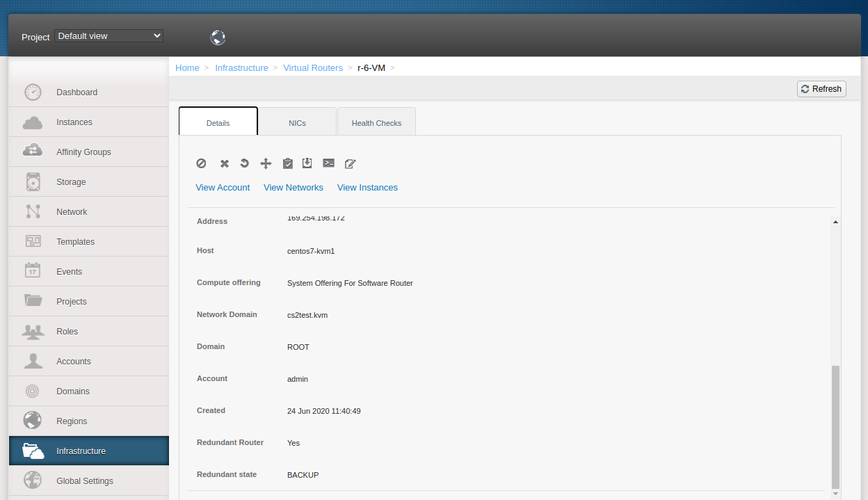Screen dimensions: 868x500
Task: Select Roles in the sidebar
Action: 88,331
